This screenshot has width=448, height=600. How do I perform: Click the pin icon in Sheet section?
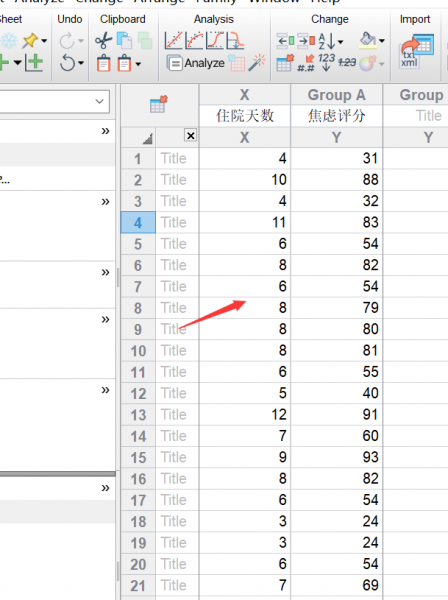30,41
